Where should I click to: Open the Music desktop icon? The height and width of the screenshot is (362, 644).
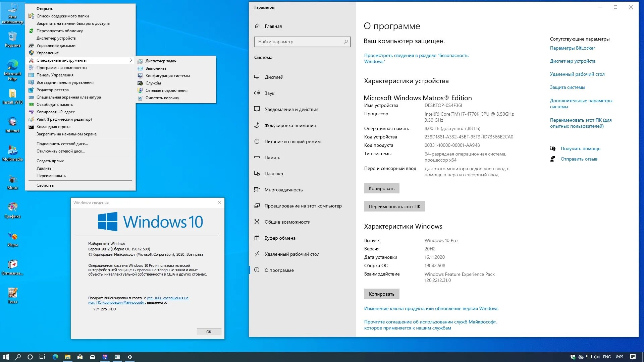(x=12, y=182)
